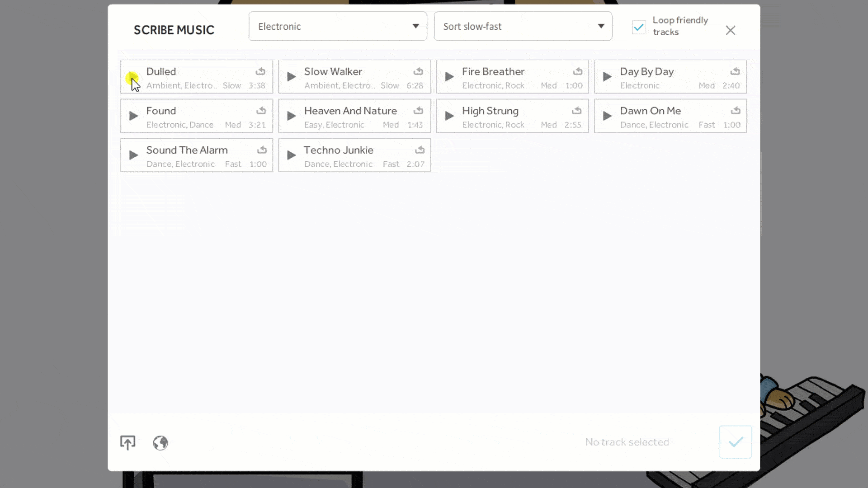Screen dimensions: 868x488
Task: Click the 3:38 duration on Dulled
Action: tap(257, 85)
